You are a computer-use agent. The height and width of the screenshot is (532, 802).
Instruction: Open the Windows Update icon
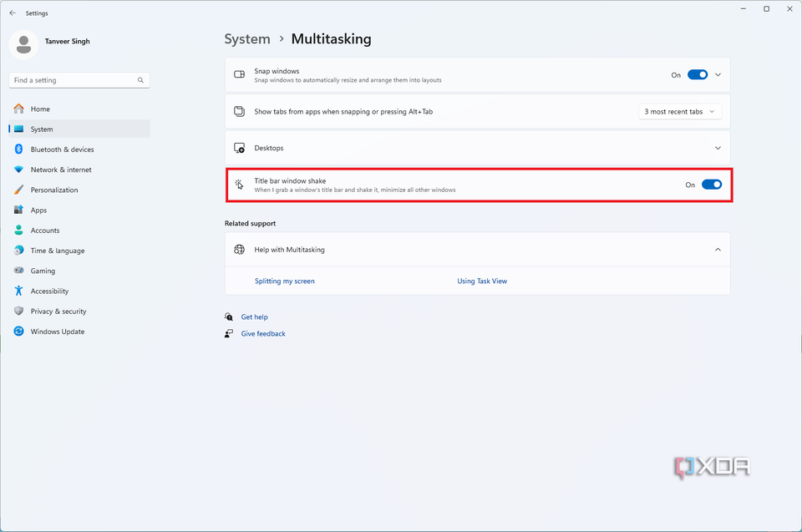pos(18,332)
